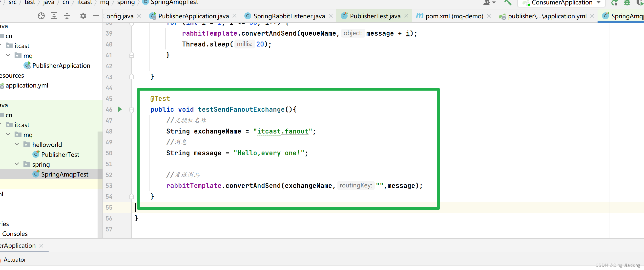
Task: Close the PublisherApplication.java tab
Action: tap(234, 16)
